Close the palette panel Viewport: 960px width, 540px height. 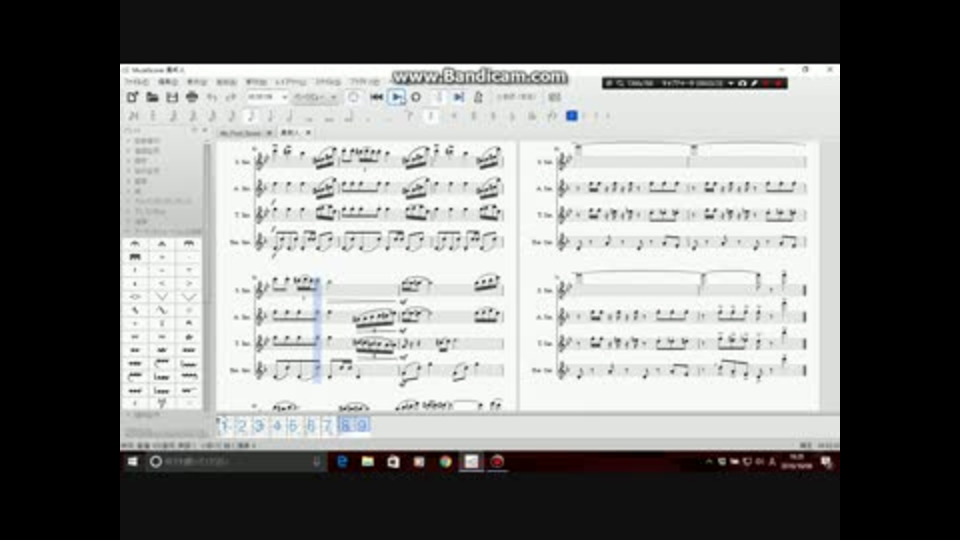(x=204, y=130)
